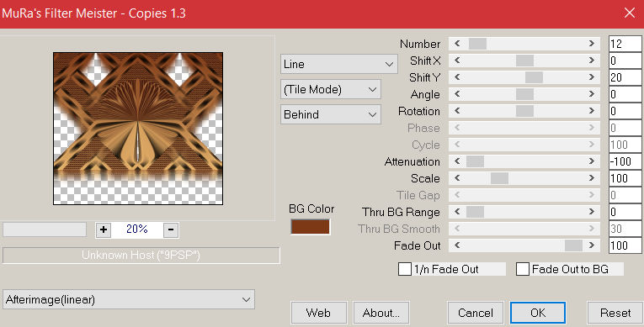Click the Angle slider thumb
The width and height of the screenshot is (644, 327).
(525, 94)
